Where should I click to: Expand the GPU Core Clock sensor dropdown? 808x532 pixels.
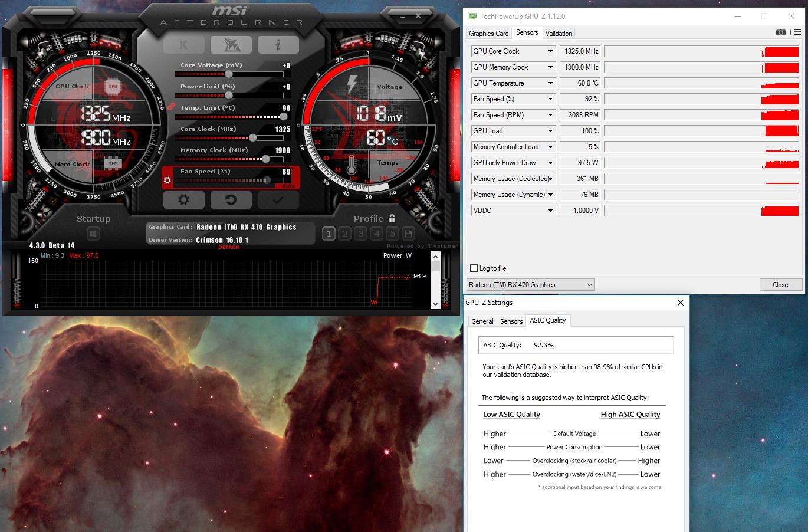point(550,51)
